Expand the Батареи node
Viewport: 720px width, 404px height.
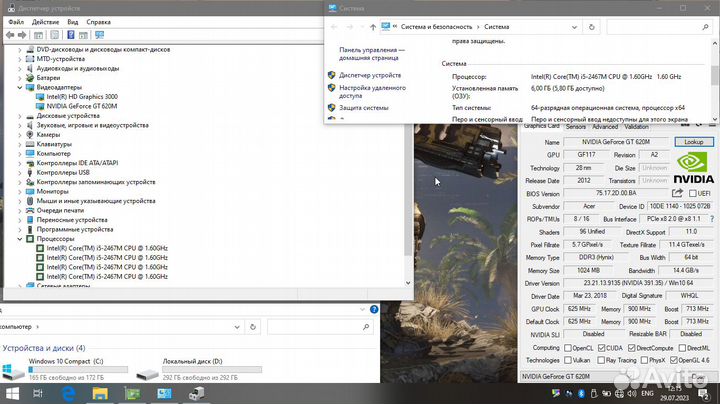(20, 78)
